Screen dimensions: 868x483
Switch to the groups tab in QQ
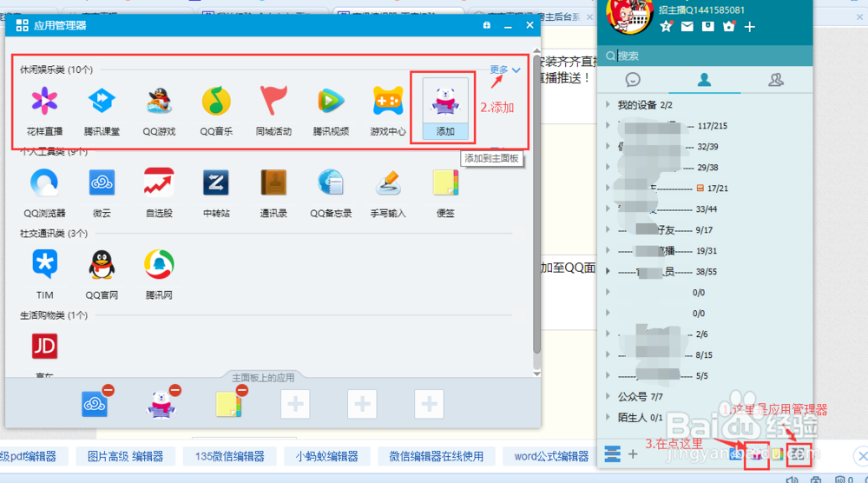point(776,80)
